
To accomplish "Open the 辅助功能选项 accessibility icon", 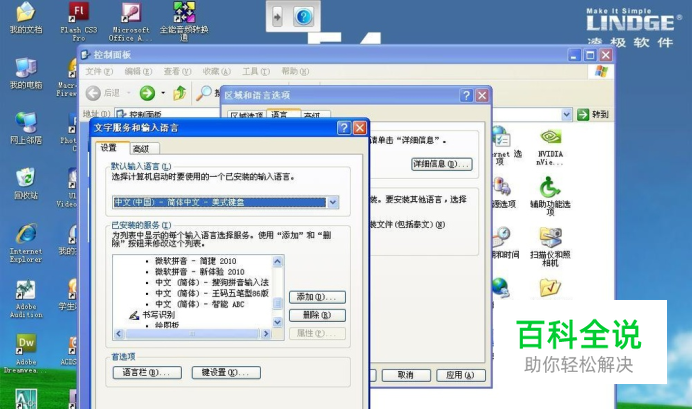I will click(550, 196).
